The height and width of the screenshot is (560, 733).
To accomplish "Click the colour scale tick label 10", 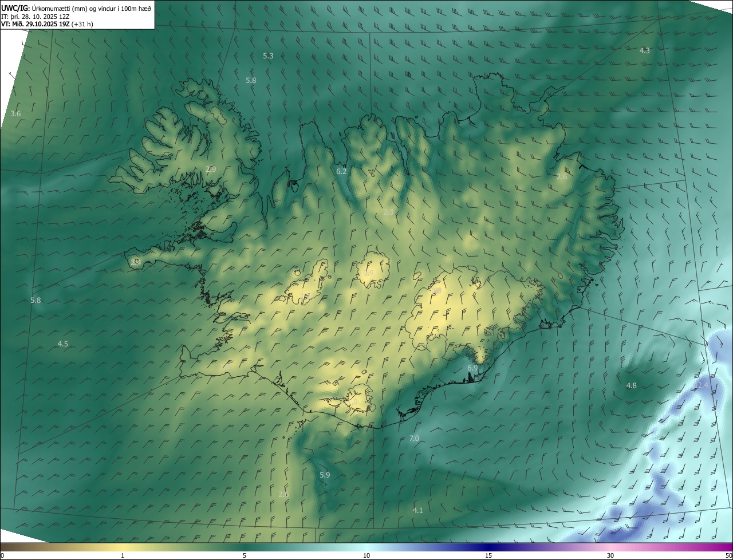I will (366, 555).
